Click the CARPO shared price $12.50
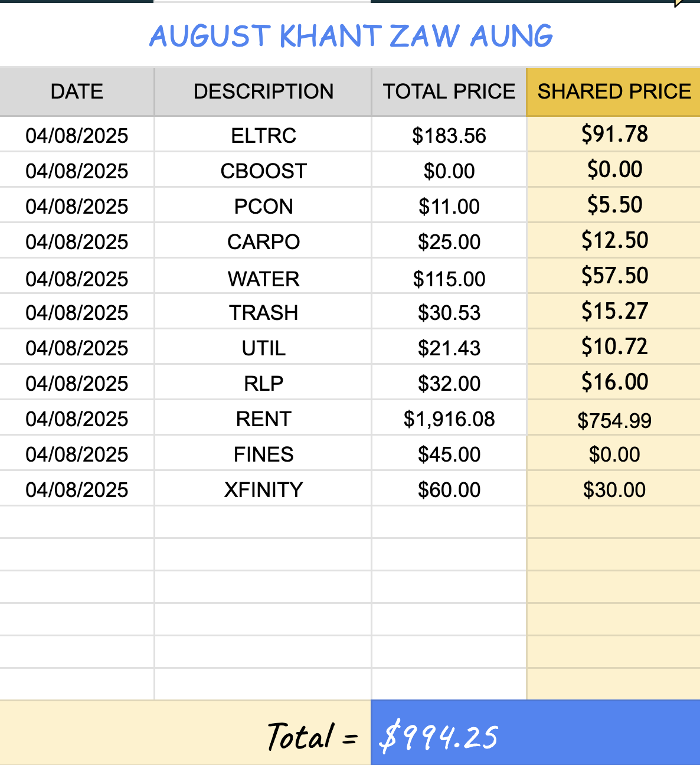Image resolution: width=700 pixels, height=765 pixels. pos(614,241)
